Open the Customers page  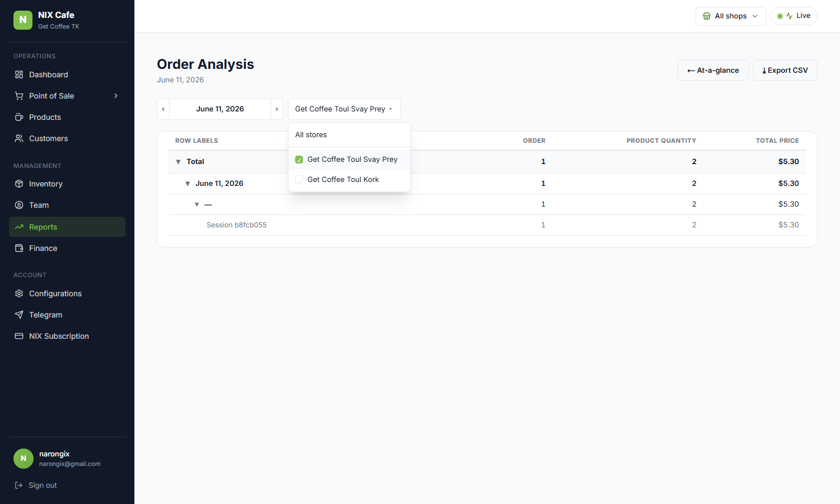tap(67, 138)
